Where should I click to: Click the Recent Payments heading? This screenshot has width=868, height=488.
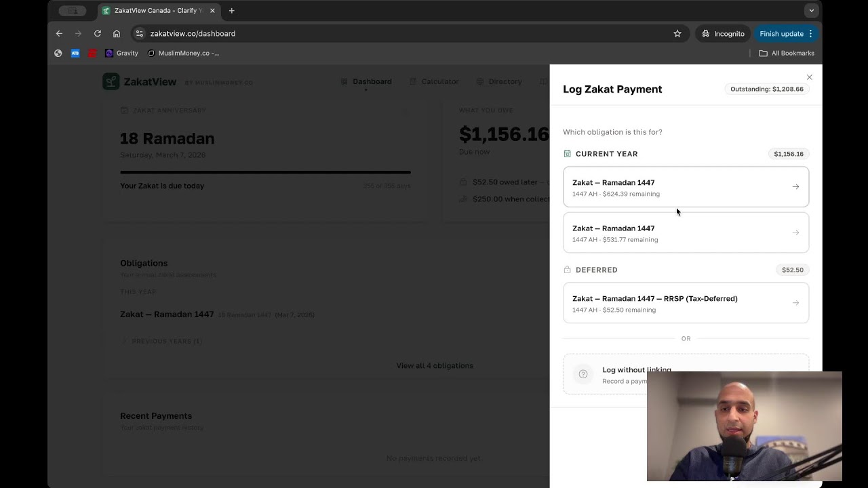click(x=156, y=415)
